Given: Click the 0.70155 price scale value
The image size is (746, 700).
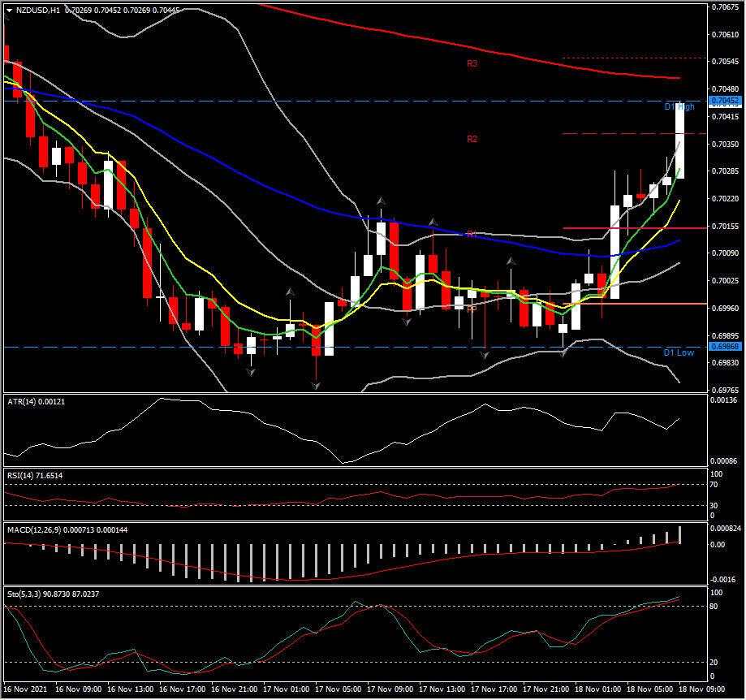Looking at the screenshot, I should coord(725,226).
